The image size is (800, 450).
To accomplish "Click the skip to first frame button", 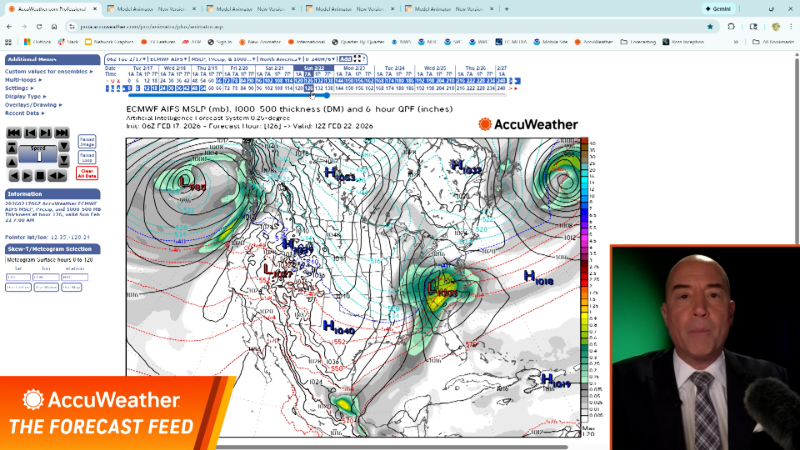I will [x=13, y=133].
